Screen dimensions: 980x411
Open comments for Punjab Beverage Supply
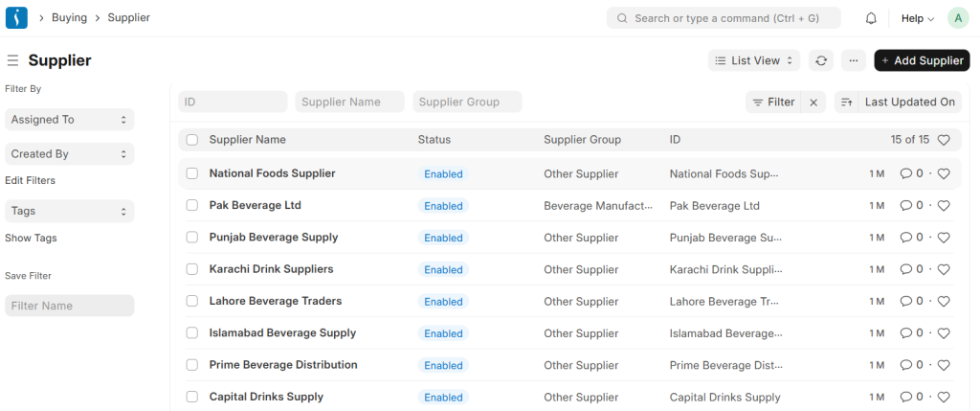coord(911,238)
